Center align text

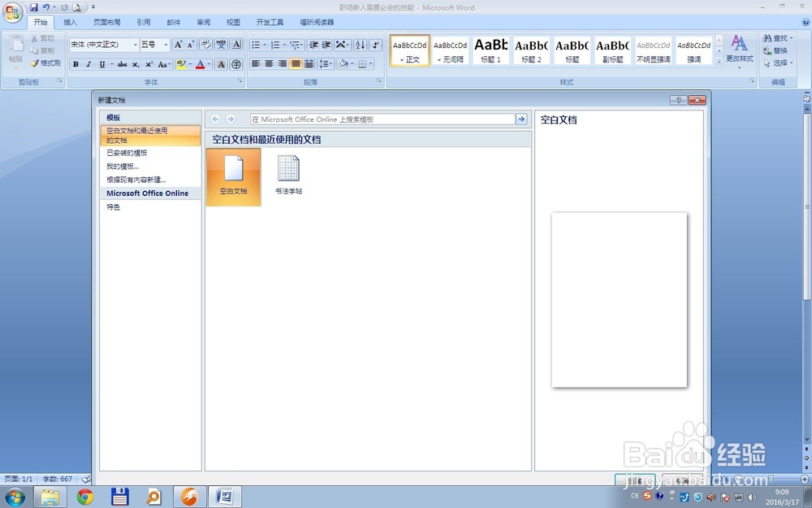point(269,63)
